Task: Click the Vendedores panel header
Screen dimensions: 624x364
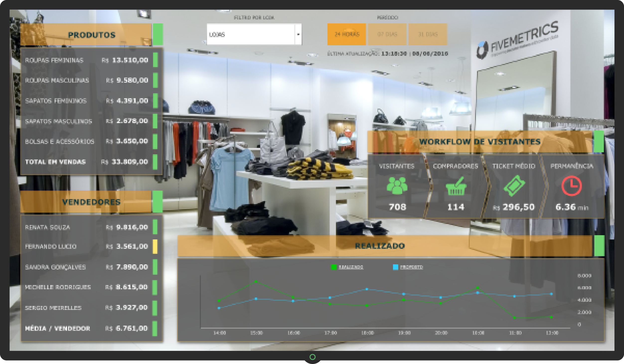Action: click(x=86, y=202)
